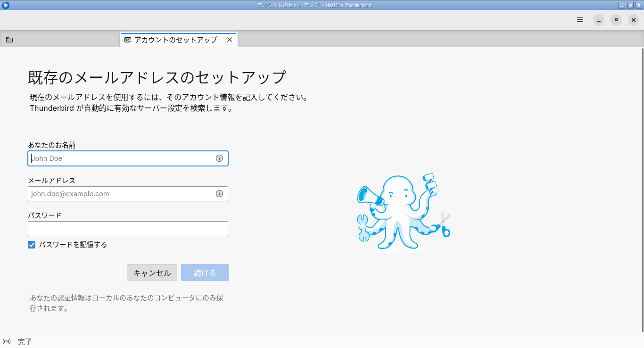
Task: Click the info icon beside the name field
Action: (219, 158)
